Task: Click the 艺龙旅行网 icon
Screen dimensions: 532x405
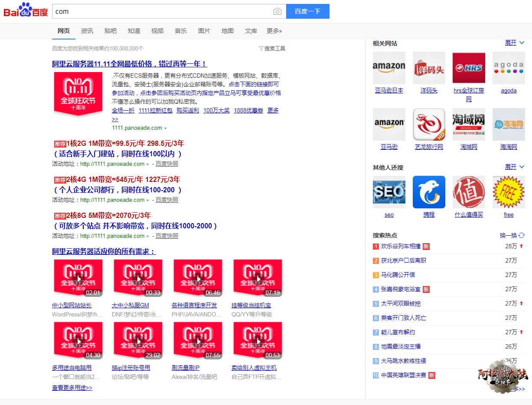Action: click(x=429, y=124)
